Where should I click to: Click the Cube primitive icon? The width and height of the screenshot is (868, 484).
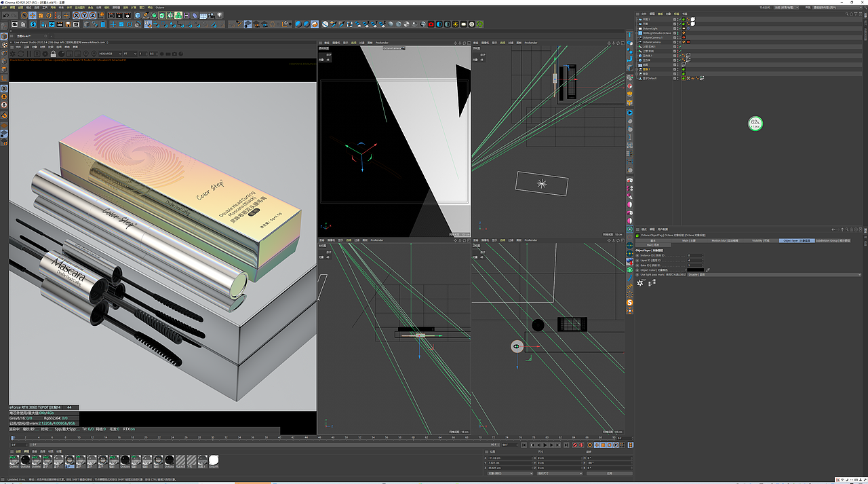click(x=138, y=15)
